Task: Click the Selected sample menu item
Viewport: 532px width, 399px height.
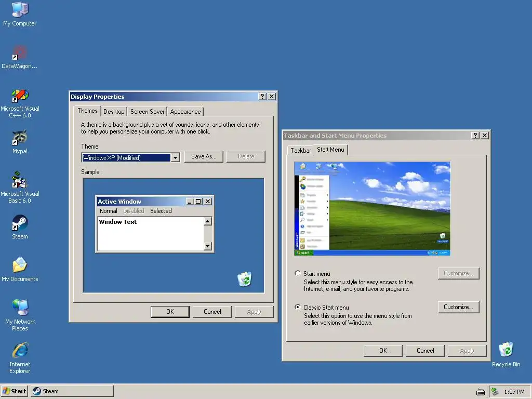Action: click(161, 211)
